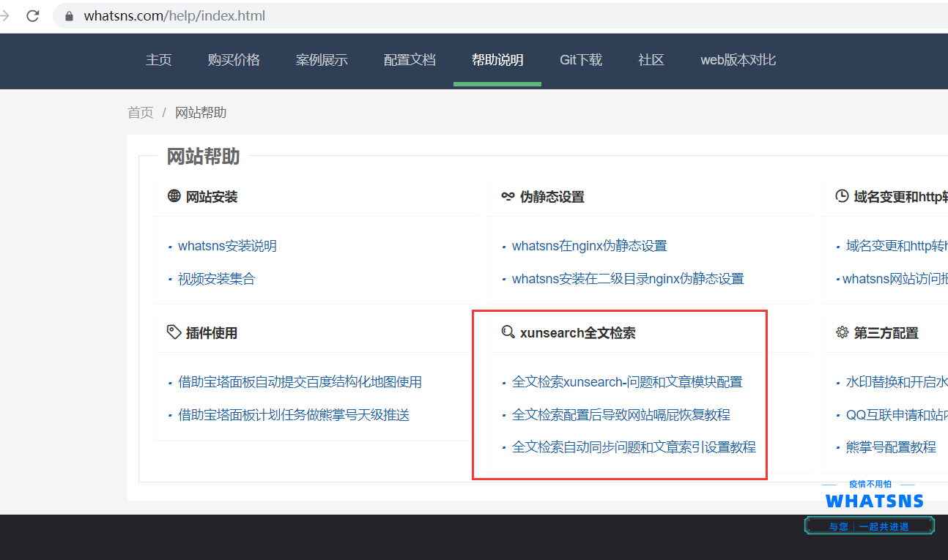Image resolution: width=948 pixels, height=560 pixels.
Task: Click the clock icon beside 域名变更
Action: coord(842,196)
